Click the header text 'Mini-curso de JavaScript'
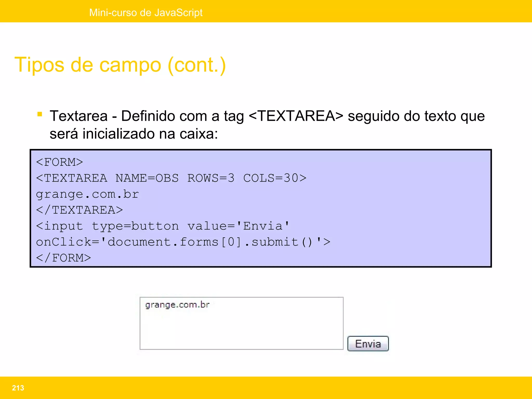The height and width of the screenshot is (399, 532). pyautogui.click(x=146, y=12)
